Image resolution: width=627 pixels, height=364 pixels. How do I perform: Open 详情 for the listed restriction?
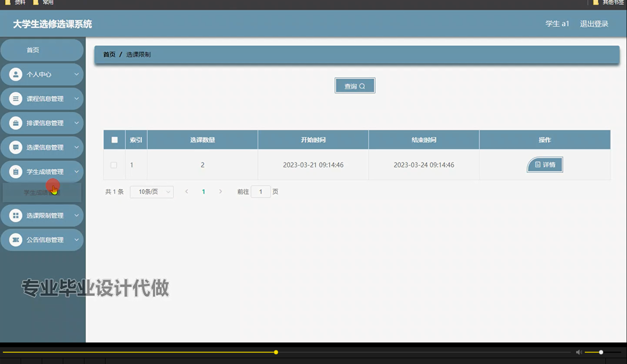545,165
